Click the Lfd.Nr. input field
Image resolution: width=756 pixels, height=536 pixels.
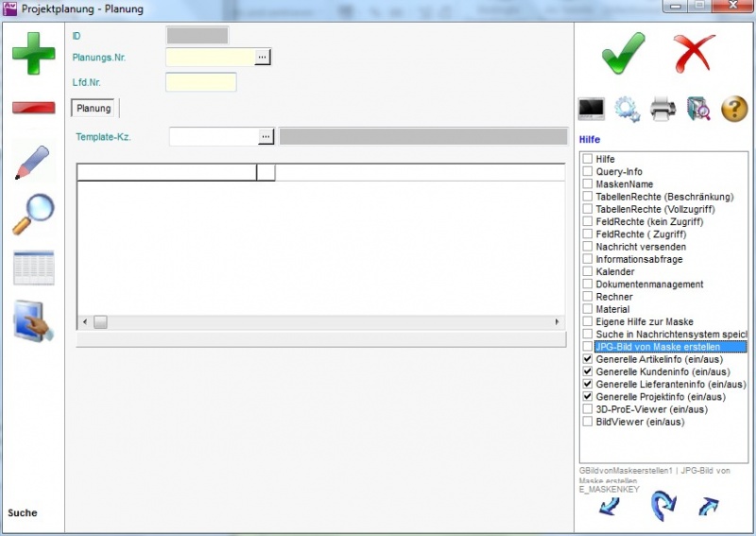click(x=200, y=82)
